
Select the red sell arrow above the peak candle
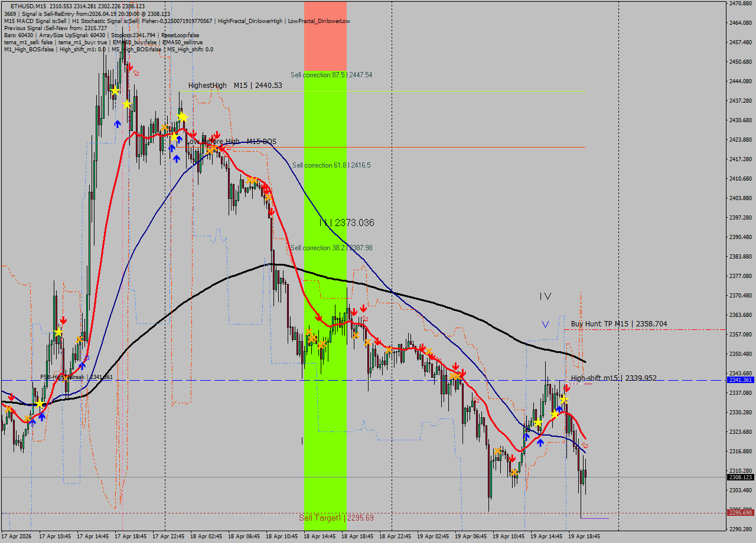tap(131, 67)
